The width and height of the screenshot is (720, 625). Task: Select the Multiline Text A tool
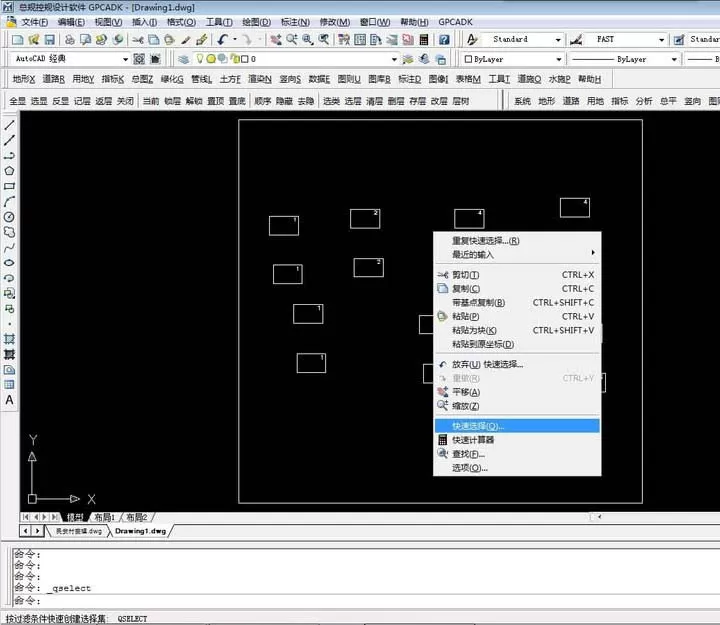[x=9, y=400]
